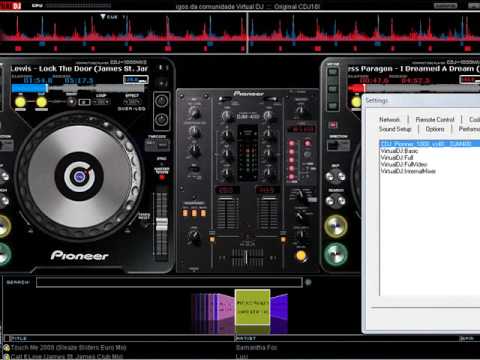Click the left deck lower round knob by the pitch section
The image size is (480, 360).
(x=162, y=119)
